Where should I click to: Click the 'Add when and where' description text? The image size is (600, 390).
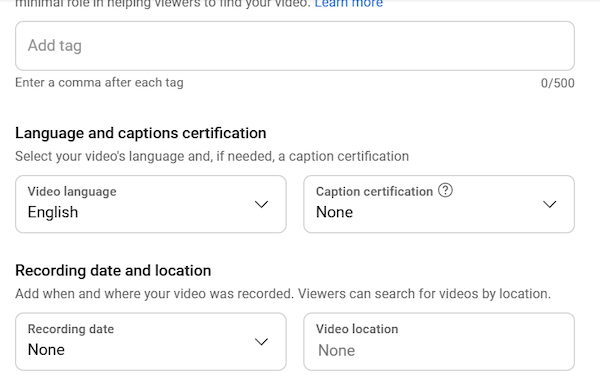[283, 294]
